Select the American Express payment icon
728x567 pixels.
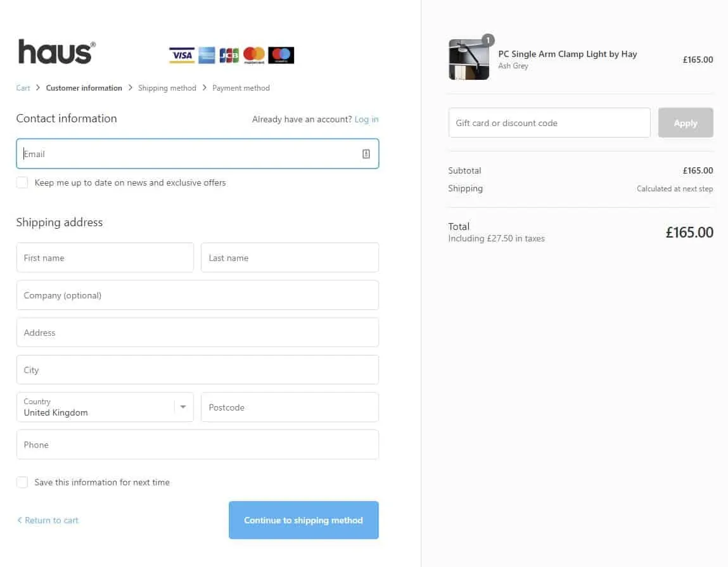coord(205,55)
